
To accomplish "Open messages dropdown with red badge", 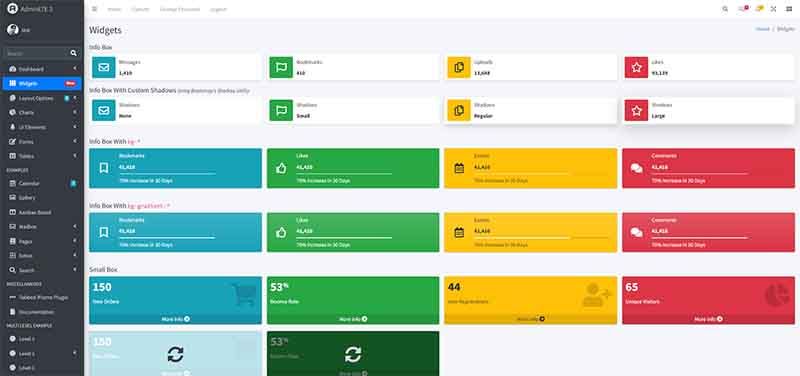I will click(742, 9).
